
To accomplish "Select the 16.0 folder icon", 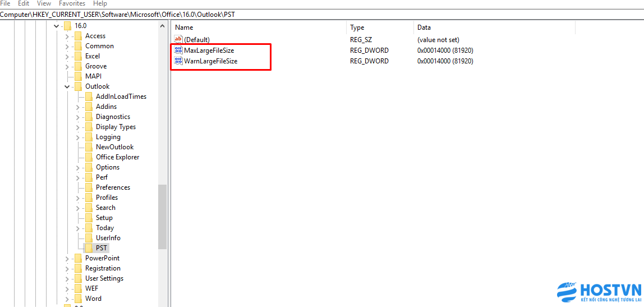I will coord(68,26).
